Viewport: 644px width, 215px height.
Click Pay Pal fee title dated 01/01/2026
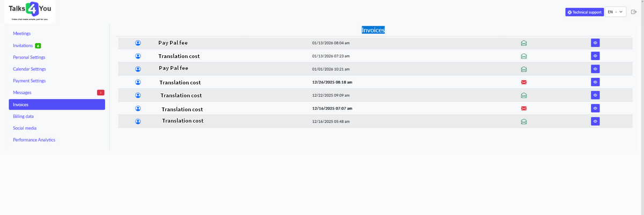click(x=173, y=68)
